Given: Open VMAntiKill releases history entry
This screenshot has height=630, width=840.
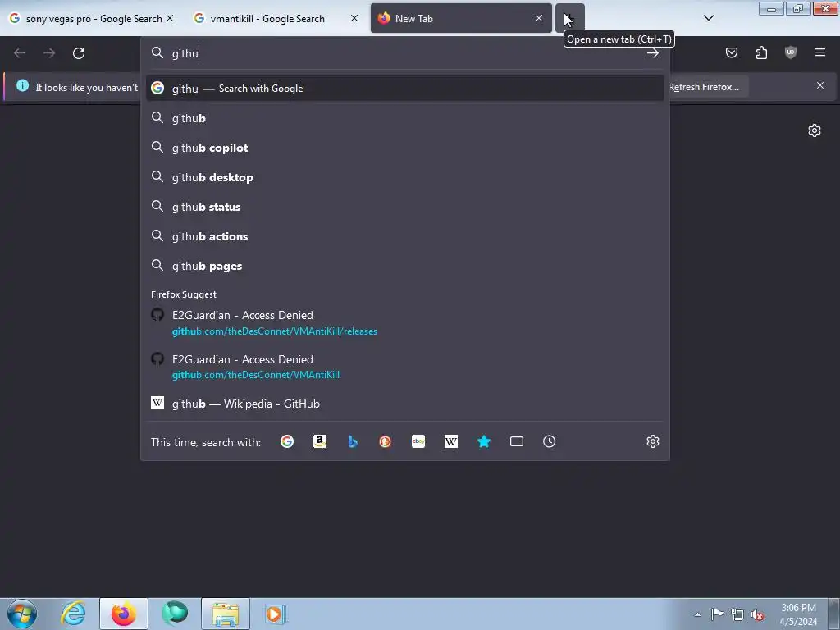Looking at the screenshot, I should coord(405,323).
